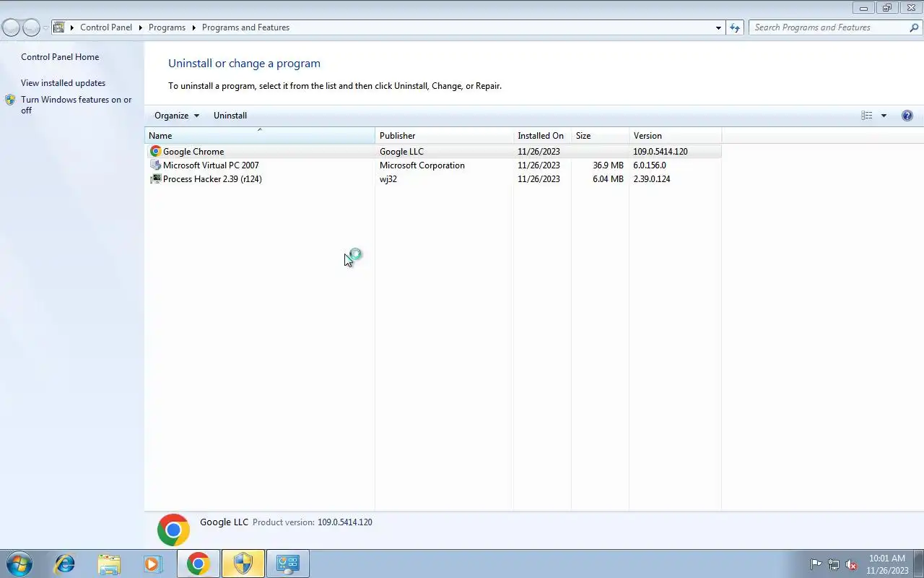Open Windows Media Player from the taskbar
Screen dimensions: 924x578
coord(152,564)
